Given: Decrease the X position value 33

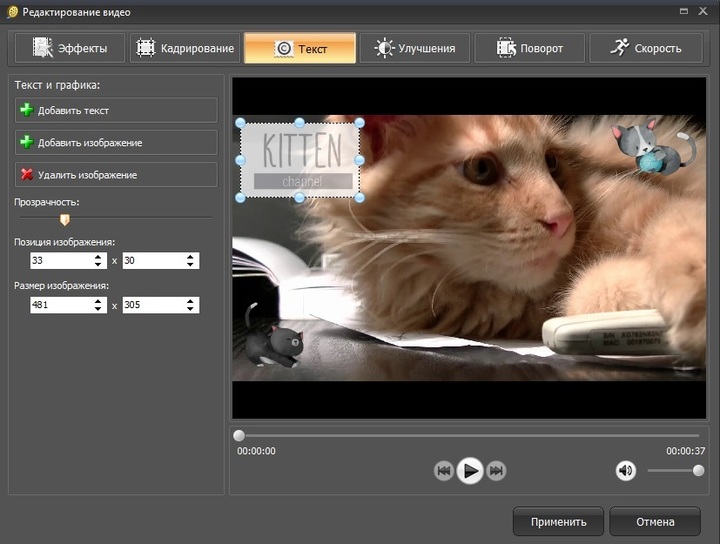Looking at the screenshot, I should point(98,264).
